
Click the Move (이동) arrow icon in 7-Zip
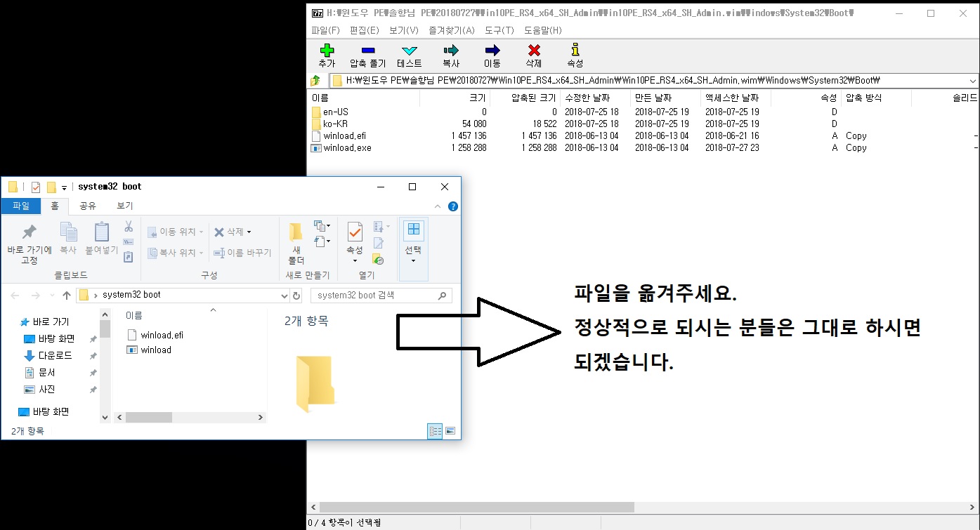492,51
